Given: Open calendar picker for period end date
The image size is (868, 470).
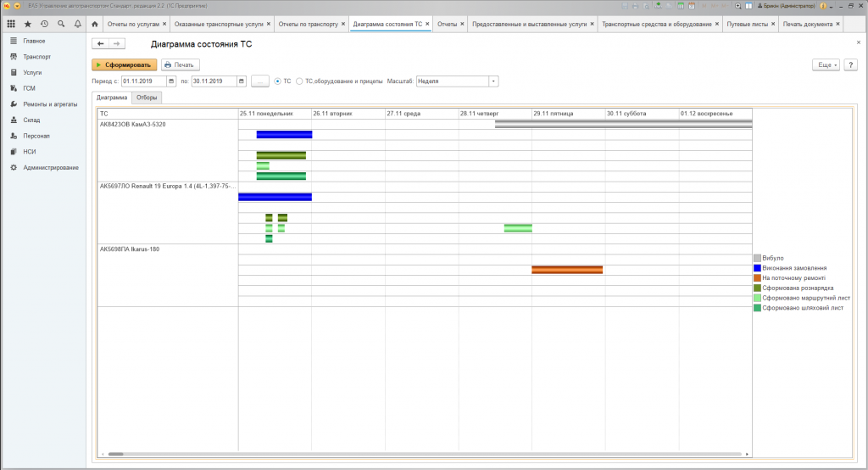Looking at the screenshot, I should [x=242, y=81].
